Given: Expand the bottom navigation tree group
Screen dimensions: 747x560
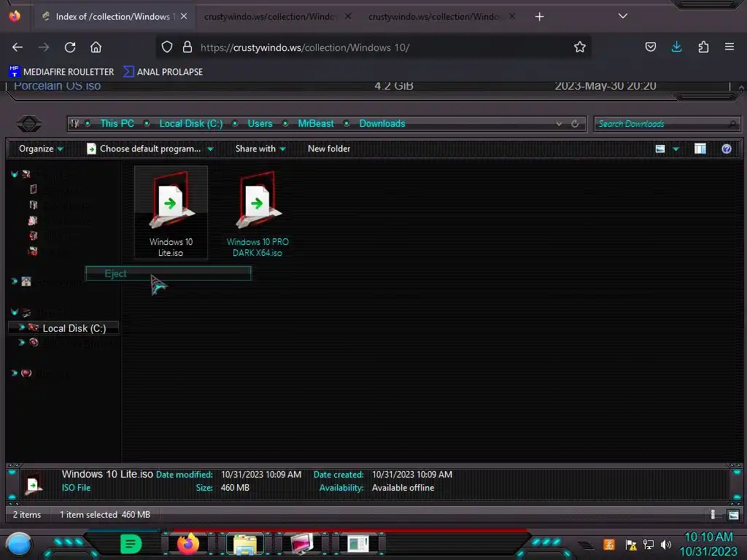Looking at the screenshot, I should point(15,373).
